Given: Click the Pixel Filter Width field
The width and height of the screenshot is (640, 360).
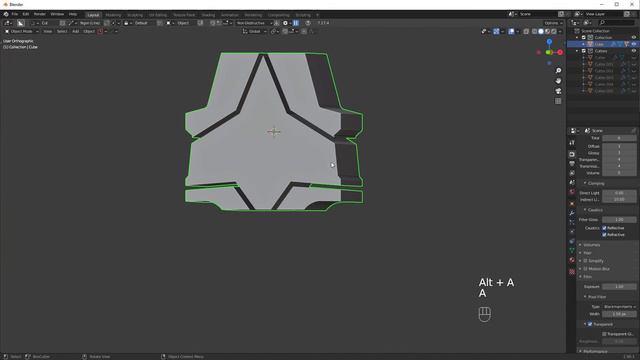Looking at the screenshot, I should click(x=619, y=314).
